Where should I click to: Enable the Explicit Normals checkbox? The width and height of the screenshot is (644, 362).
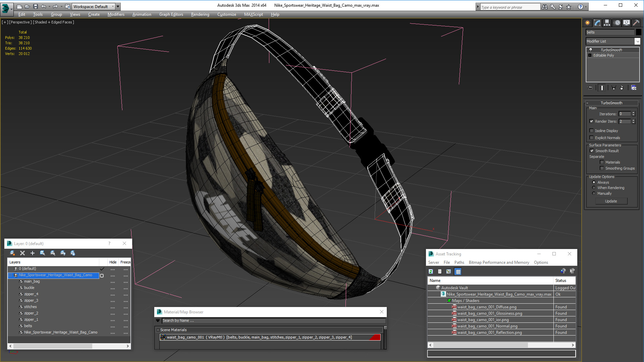[x=592, y=138]
